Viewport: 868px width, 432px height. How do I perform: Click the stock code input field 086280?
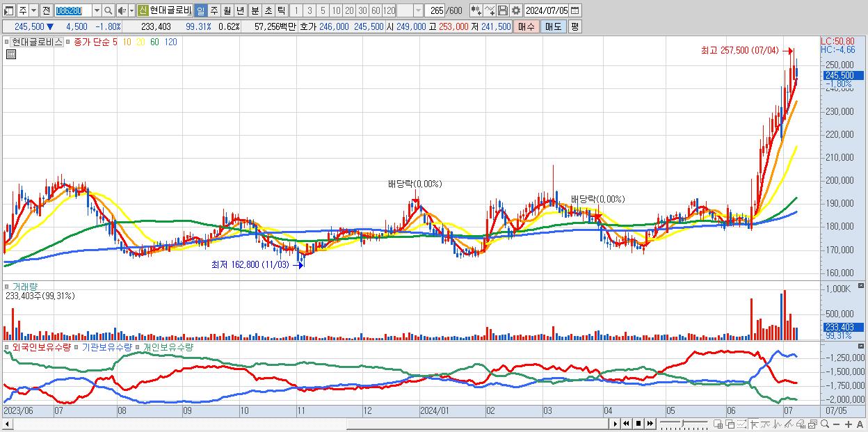point(74,10)
